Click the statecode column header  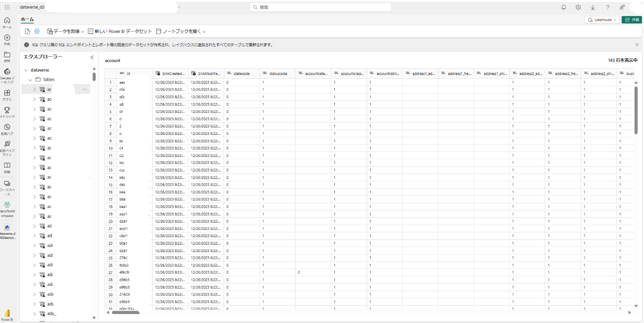[242, 74]
